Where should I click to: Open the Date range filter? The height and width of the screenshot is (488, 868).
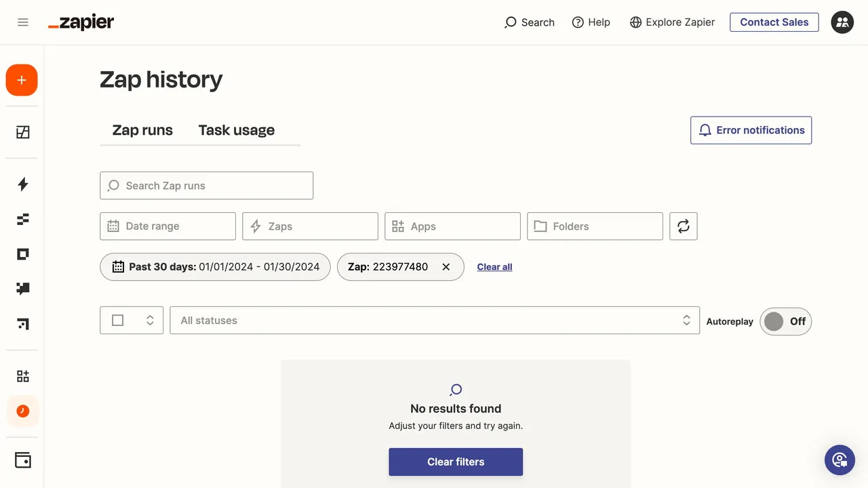coord(167,226)
